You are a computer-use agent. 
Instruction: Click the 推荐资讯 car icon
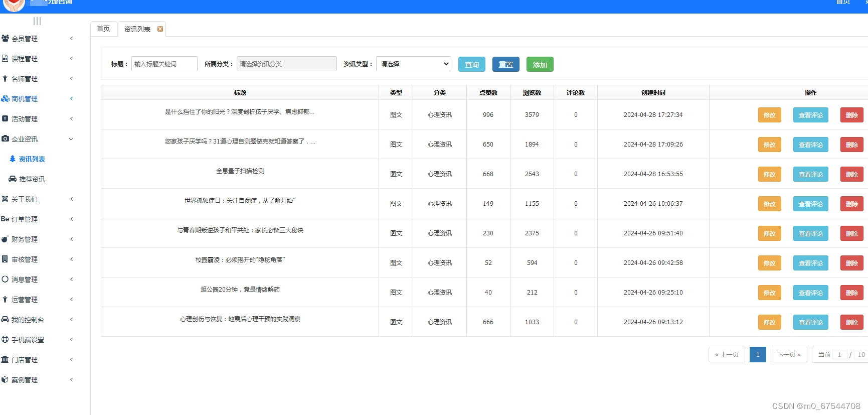13,179
